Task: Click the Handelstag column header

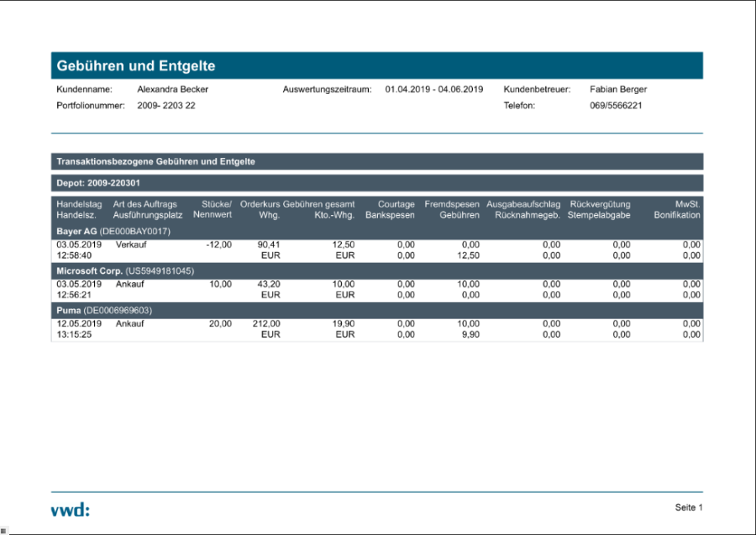Action: coord(79,204)
